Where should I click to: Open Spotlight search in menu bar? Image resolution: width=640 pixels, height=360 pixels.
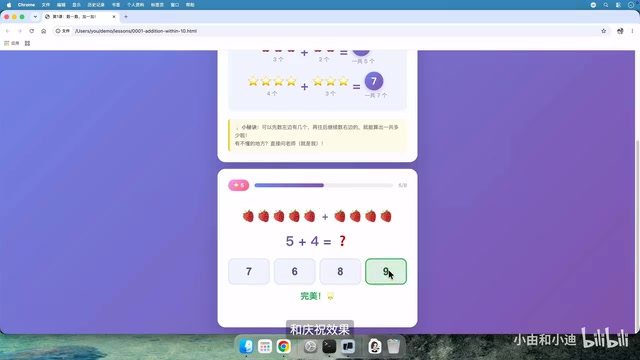[x=606, y=5]
